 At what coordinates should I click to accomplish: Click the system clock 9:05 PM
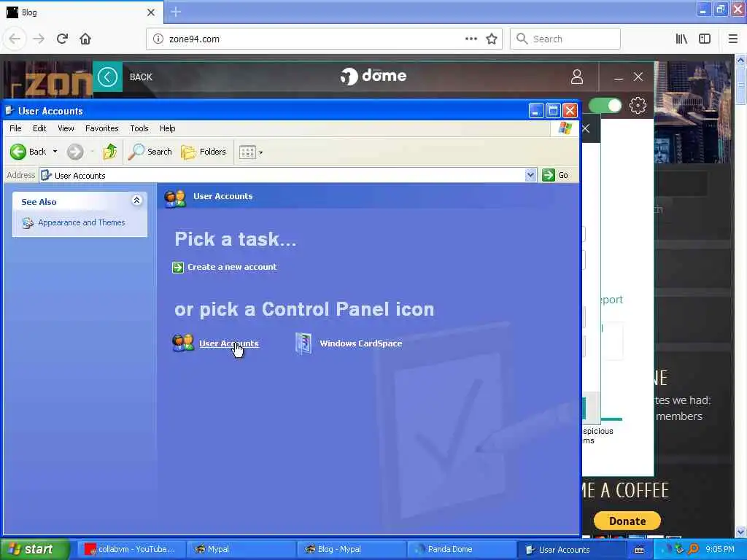click(720, 549)
